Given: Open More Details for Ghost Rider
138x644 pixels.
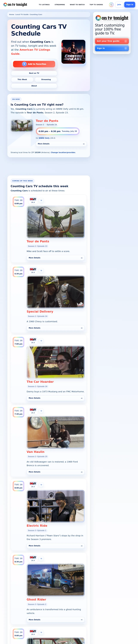Looking at the screenshot, I should click(56, 620).
